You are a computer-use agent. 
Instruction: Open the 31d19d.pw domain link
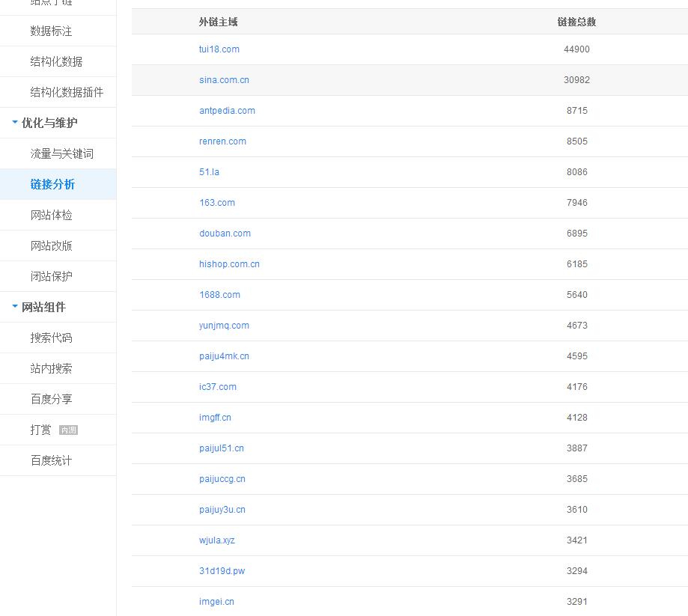(x=222, y=571)
